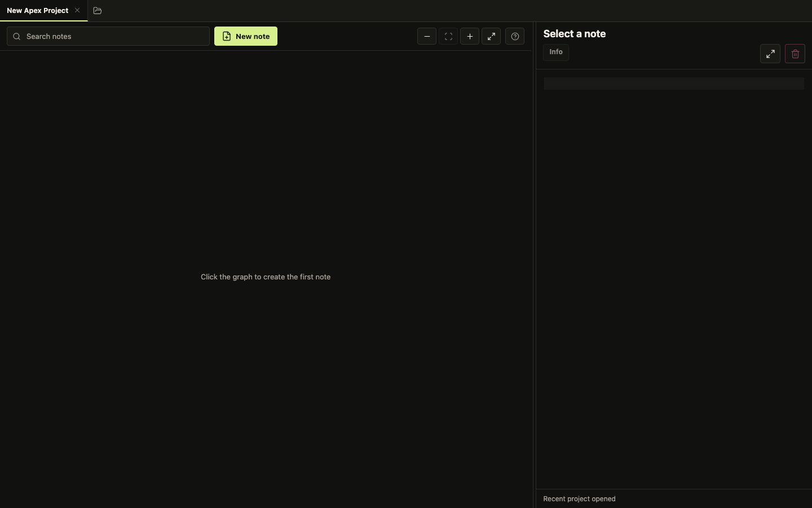Fit the graph to view icon
The image size is (812, 508).
point(448,36)
